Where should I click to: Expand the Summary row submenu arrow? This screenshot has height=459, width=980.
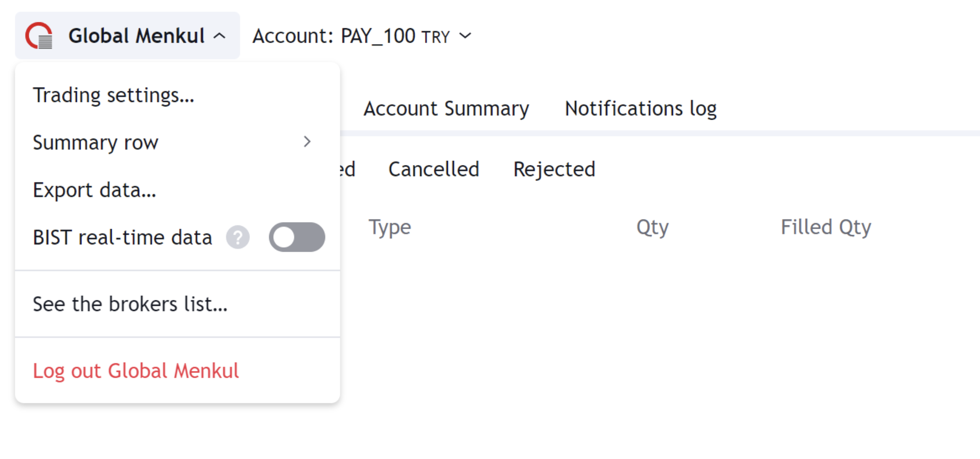click(x=307, y=142)
